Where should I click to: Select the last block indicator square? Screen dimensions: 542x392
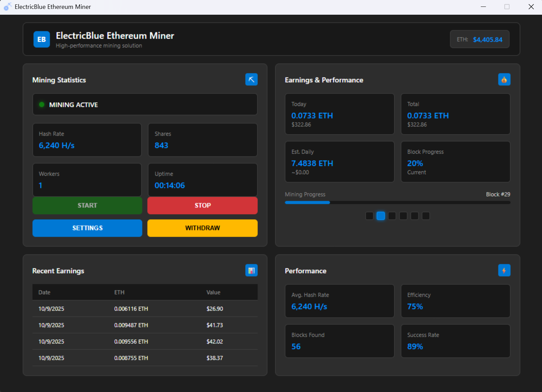pyautogui.click(x=426, y=216)
